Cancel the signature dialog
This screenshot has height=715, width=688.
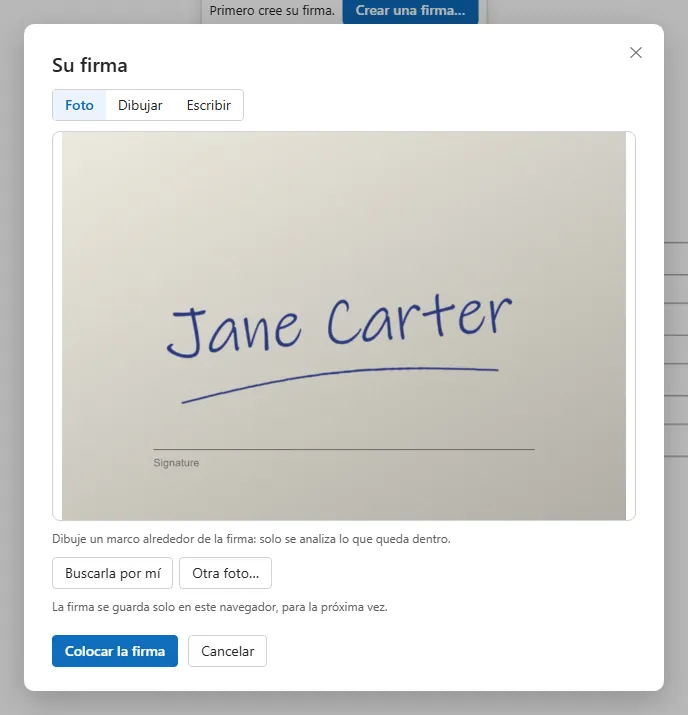(228, 651)
